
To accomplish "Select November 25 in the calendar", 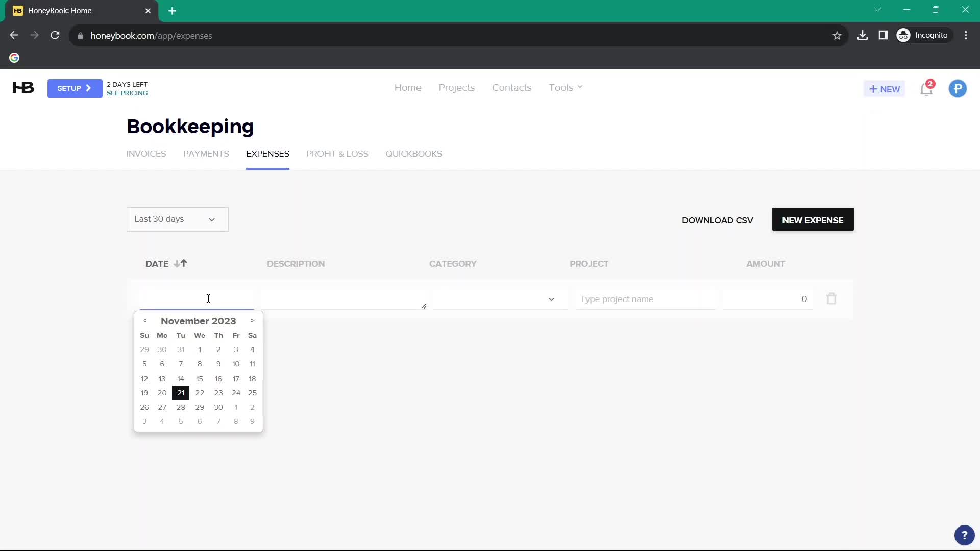I will [x=252, y=393].
